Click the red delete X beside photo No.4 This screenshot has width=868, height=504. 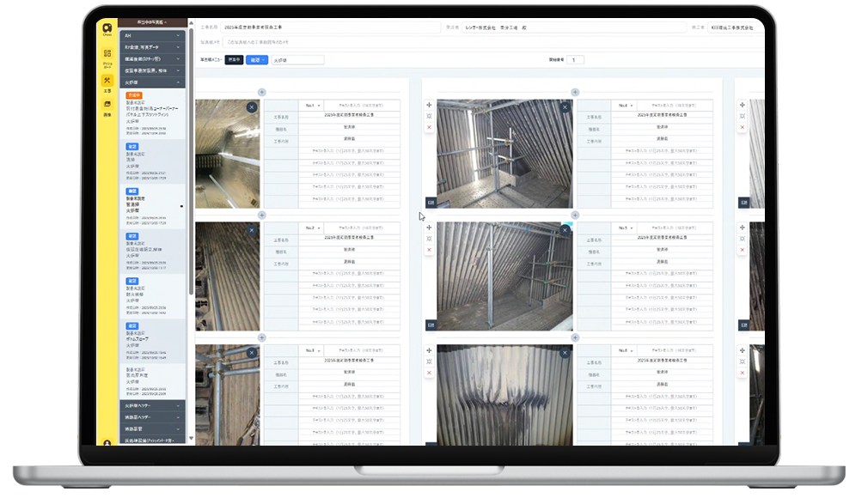(x=429, y=127)
